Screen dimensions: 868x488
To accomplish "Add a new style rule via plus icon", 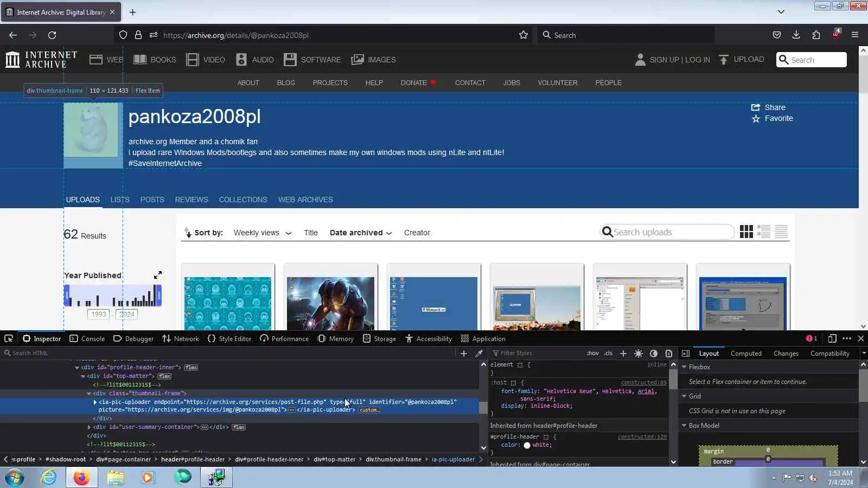I will 623,353.
